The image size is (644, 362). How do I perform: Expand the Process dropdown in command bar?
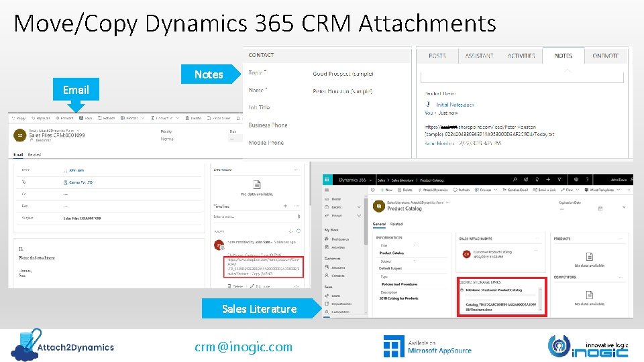coord(495,190)
